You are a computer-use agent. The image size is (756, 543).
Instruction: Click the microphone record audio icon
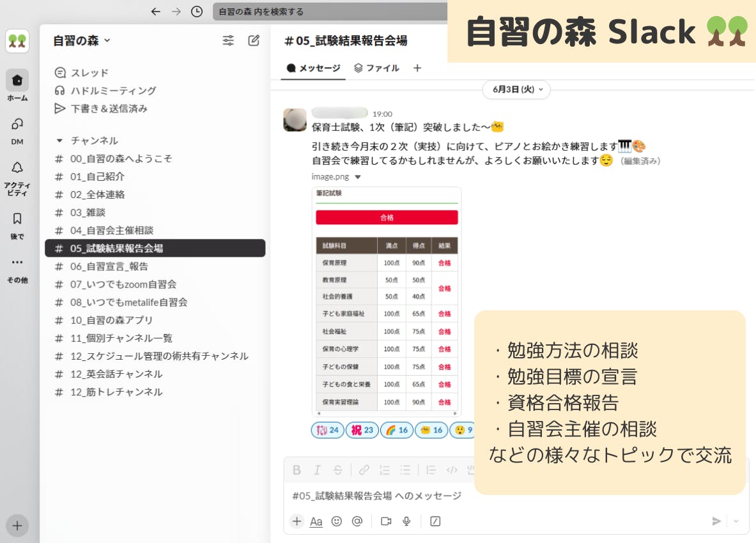pos(406,521)
